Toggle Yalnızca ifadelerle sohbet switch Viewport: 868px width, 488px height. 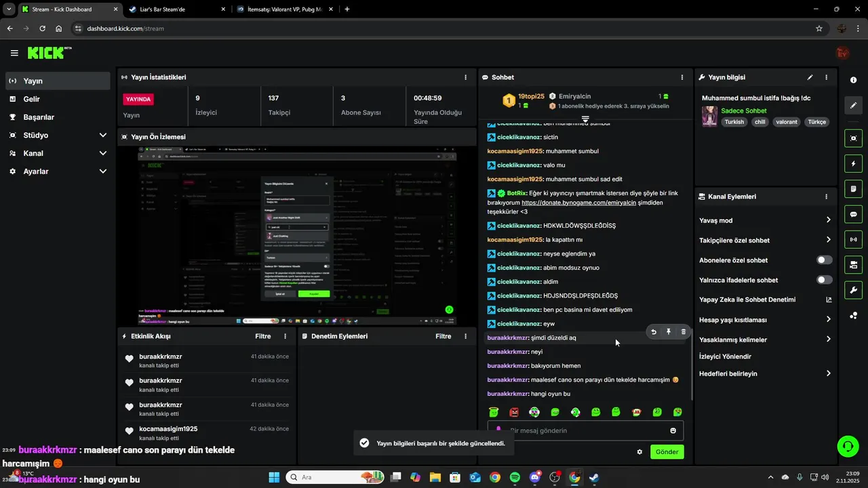point(825,280)
